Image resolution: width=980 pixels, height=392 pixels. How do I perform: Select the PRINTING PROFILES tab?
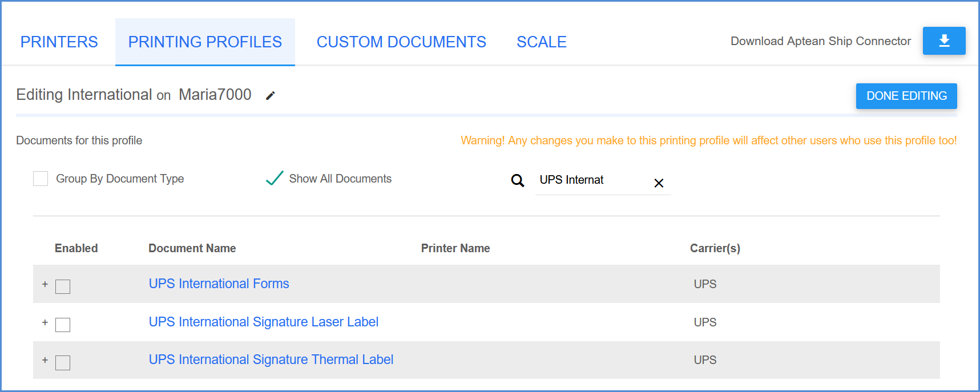point(205,41)
